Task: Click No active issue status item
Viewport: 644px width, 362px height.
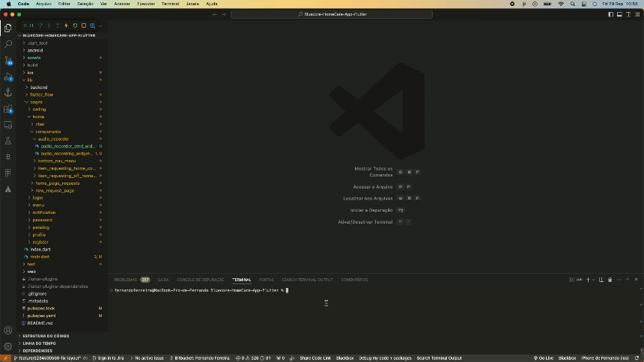Action: tap(147, 358)
